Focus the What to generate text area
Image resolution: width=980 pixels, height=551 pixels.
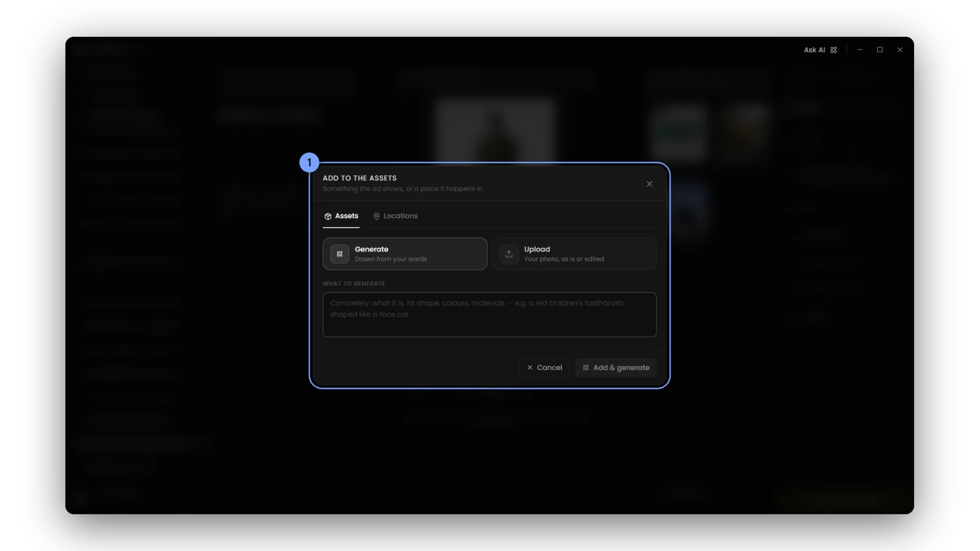tap(489, 314)
